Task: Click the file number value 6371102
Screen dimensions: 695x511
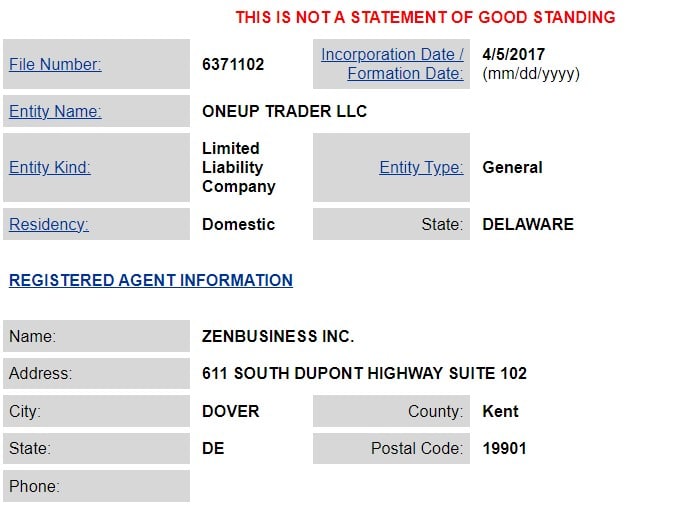Action: click(x=233, y=65)
